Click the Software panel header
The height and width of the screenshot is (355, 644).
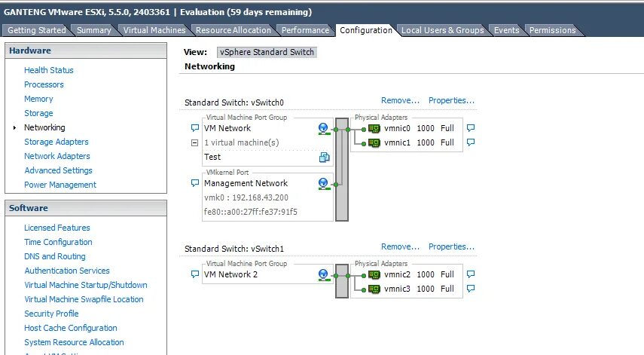[86, 208]
